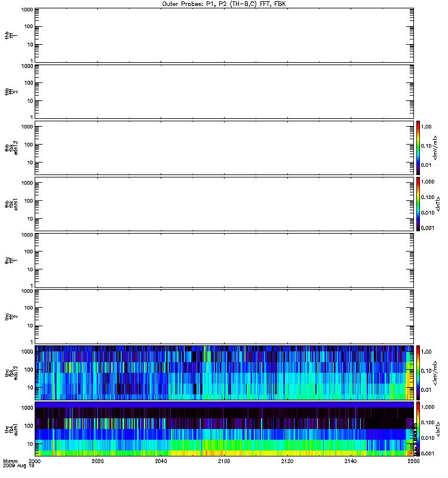This screenshot has width=448, height=478.
Task: Click inside the thc fbk edc12 spectrogram
Action: (224, 372)
